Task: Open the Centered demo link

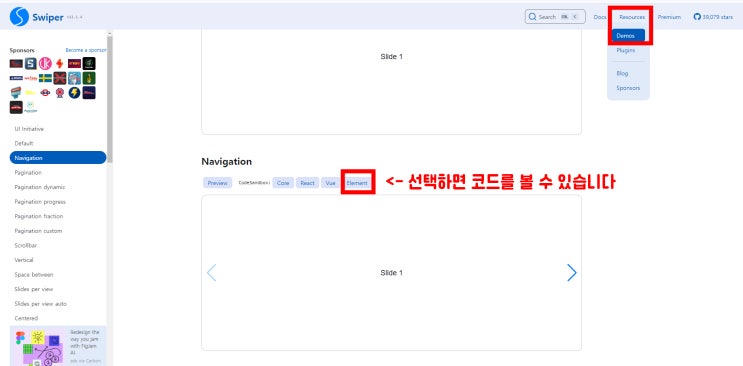Action: 26,318
